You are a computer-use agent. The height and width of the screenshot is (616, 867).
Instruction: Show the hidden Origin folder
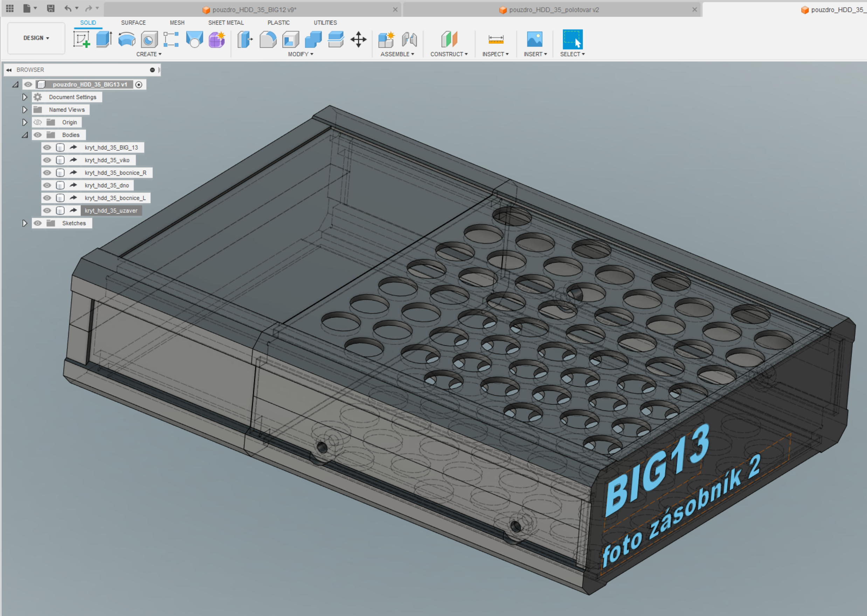click(x=37, y=122)
